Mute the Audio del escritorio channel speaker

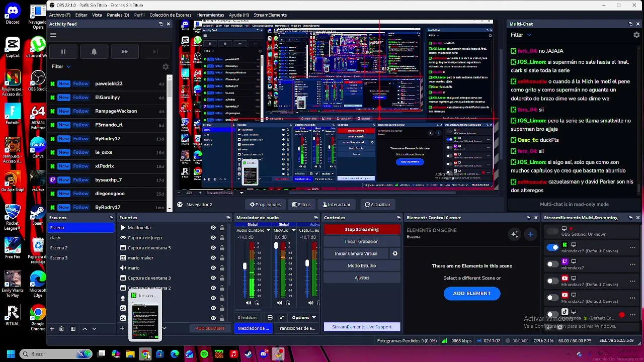click(248, 303)
